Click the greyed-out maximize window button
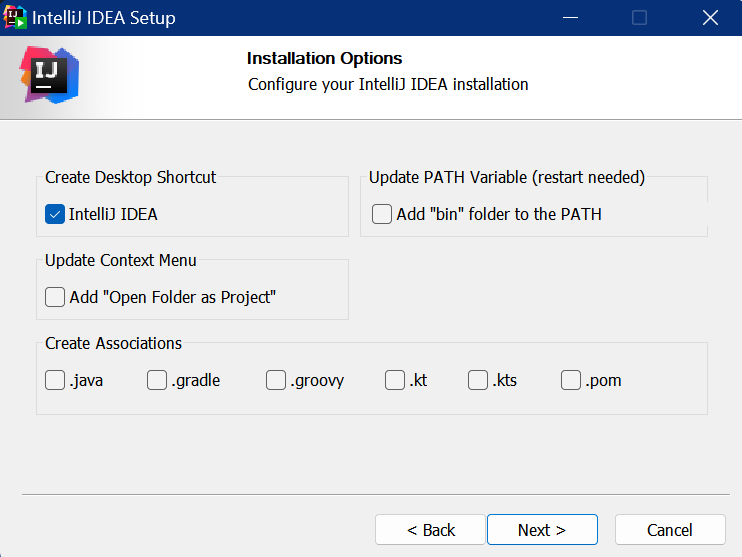The height and width of the screenshot is (557, 742). coord(639,18)
